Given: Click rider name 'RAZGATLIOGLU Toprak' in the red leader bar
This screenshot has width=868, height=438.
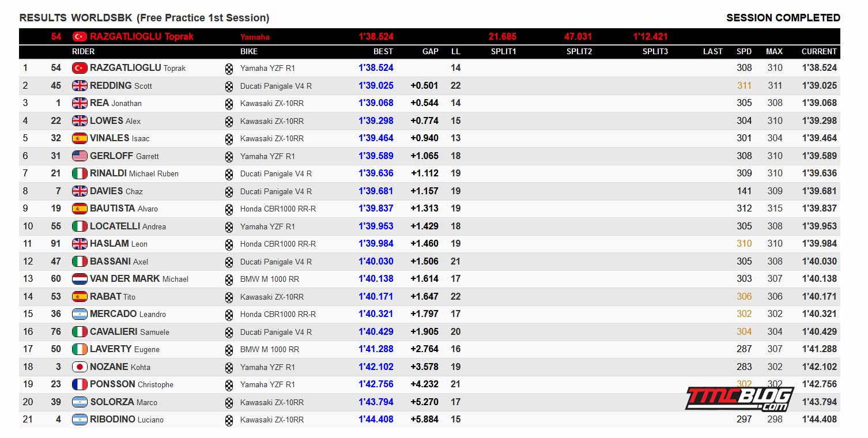Looking at the screenshot, I should [x=142, y=36].
